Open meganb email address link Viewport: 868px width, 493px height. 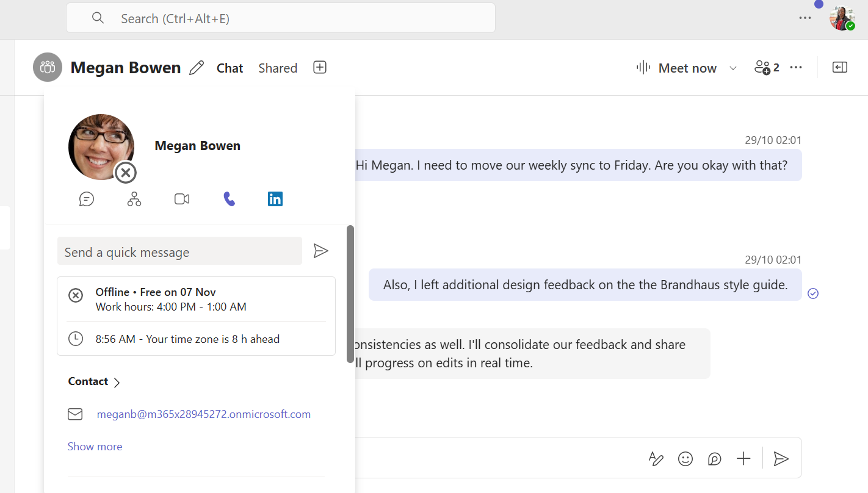point(204,414)
